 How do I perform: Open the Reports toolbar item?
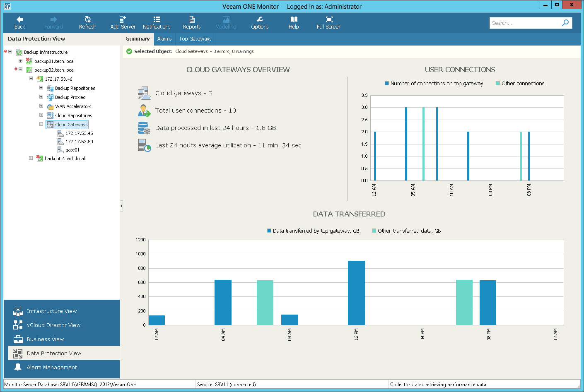[x=192, y=23]
